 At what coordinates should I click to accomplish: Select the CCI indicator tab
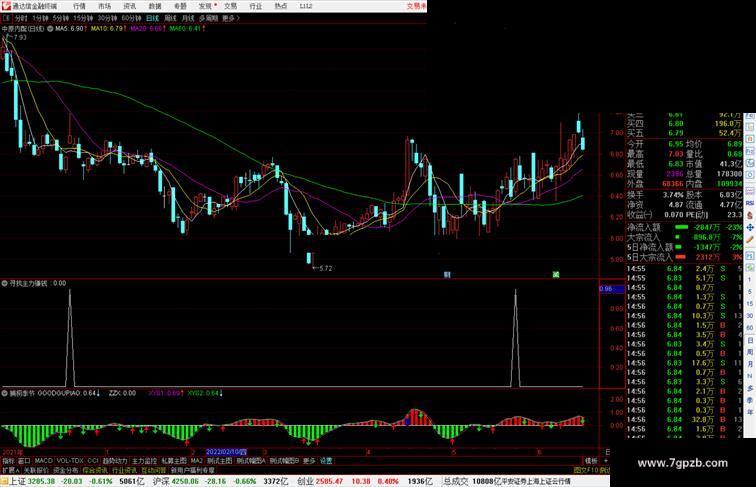[x=93, y=461]
